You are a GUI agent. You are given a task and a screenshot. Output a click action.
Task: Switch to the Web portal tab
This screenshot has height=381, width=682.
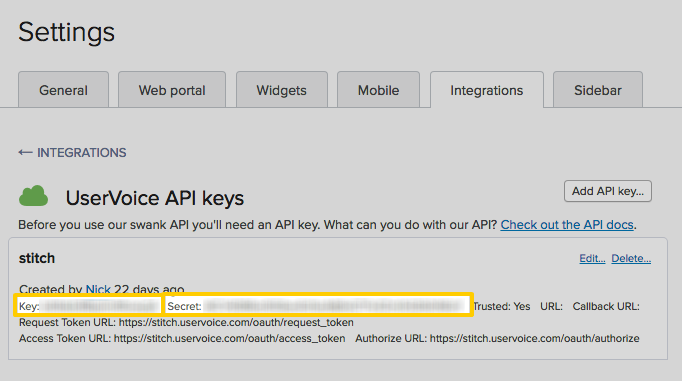click(x=172, y=90)
